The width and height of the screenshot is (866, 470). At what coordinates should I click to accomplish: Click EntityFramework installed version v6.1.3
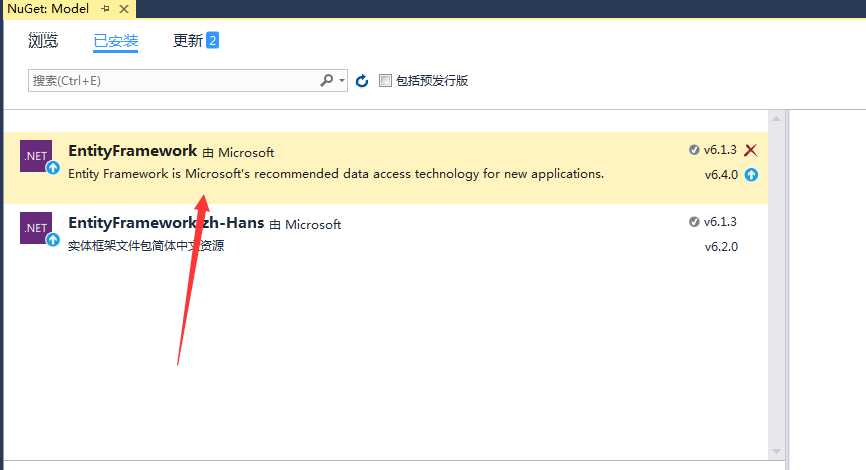point(720,150)
